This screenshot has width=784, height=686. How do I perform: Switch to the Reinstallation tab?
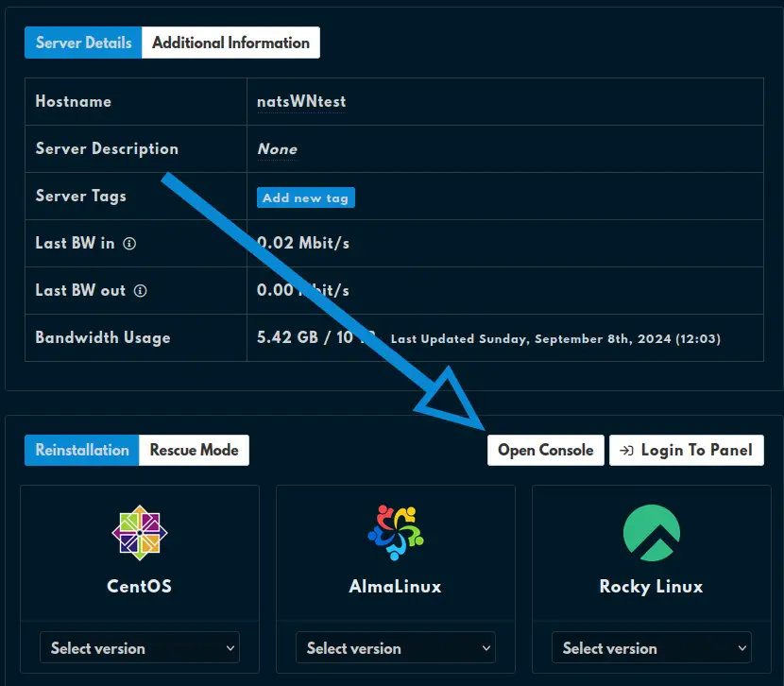(81, 450)
